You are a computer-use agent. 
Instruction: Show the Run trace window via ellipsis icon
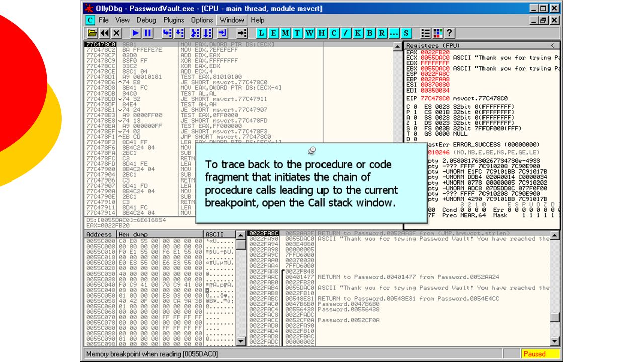tap(394, 33)
